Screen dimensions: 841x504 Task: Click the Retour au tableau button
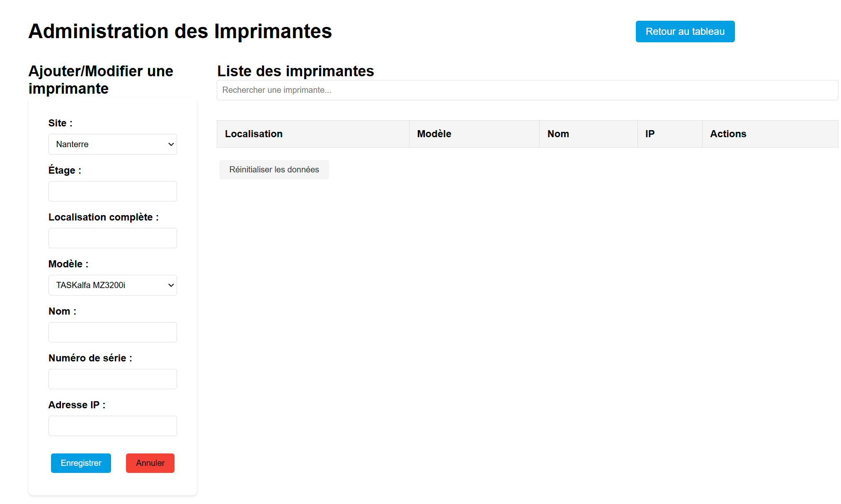[x=685, y=31]
